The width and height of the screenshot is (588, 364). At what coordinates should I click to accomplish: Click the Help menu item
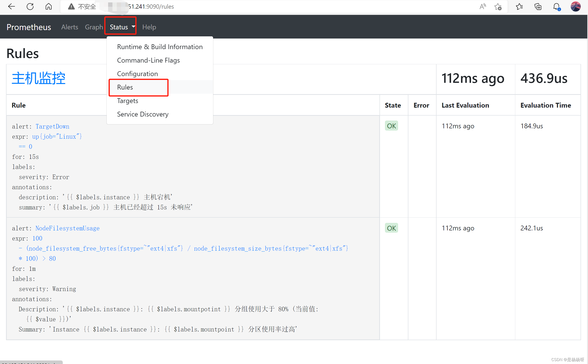tap(149, 26)
